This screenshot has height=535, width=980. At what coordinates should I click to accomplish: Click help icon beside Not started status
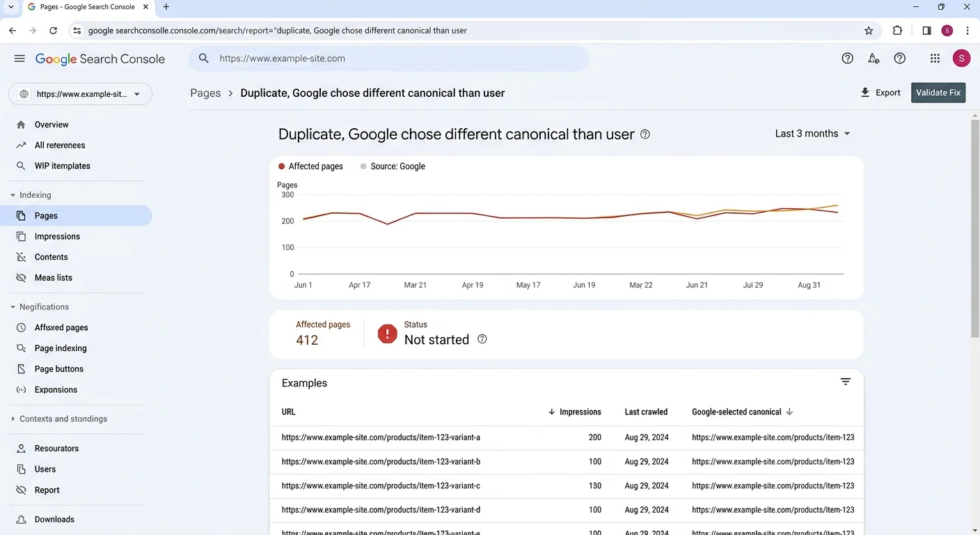coord(482,339)
